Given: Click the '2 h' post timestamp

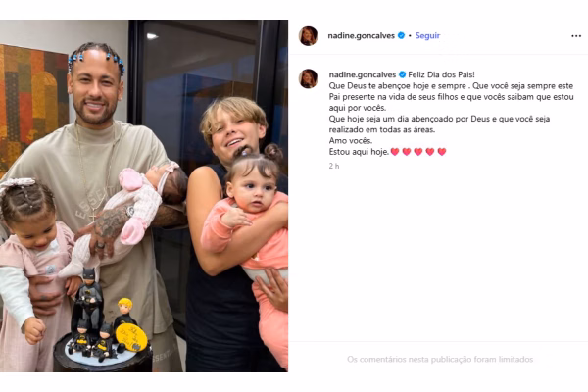Looking at the screenshot, I should coord(334,166).
